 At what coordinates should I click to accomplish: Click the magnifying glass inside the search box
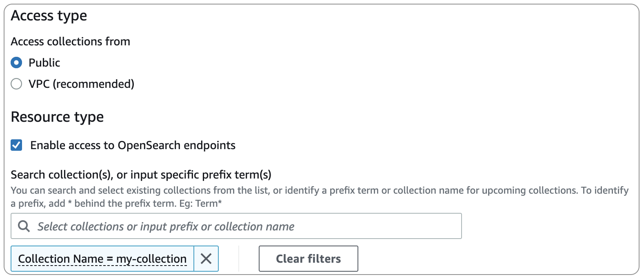point(23,226)
